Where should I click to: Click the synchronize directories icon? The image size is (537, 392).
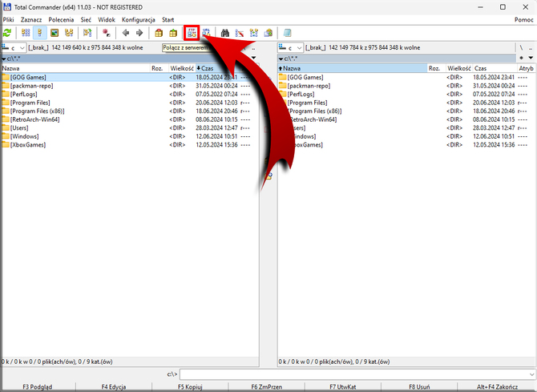(254, 33)
